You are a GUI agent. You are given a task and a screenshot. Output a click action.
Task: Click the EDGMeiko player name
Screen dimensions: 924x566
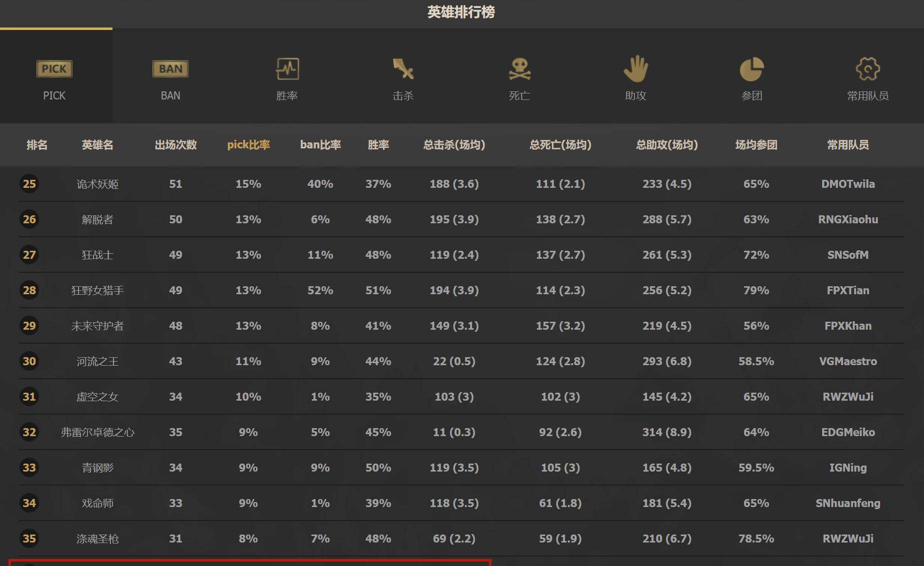tap(847, 432)
